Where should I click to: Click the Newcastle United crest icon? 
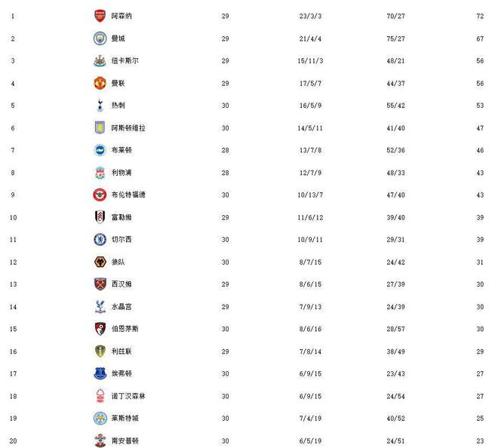click(100, 60)
